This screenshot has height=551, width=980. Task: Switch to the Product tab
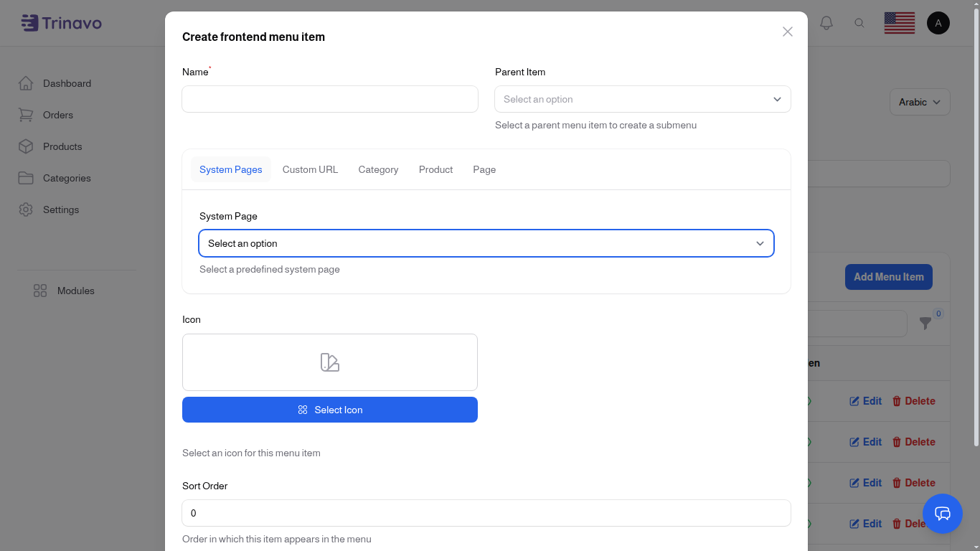tap(435, 169)
